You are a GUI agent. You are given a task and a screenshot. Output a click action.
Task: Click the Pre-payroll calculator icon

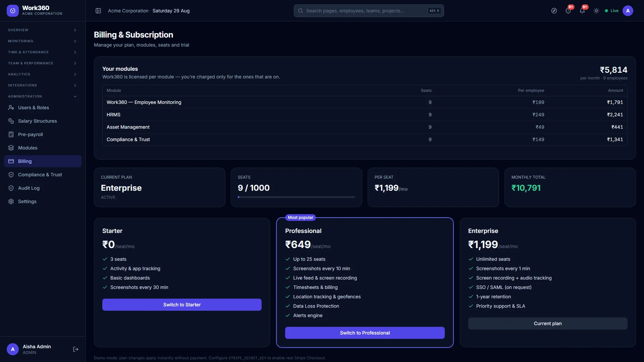(11, 134)
